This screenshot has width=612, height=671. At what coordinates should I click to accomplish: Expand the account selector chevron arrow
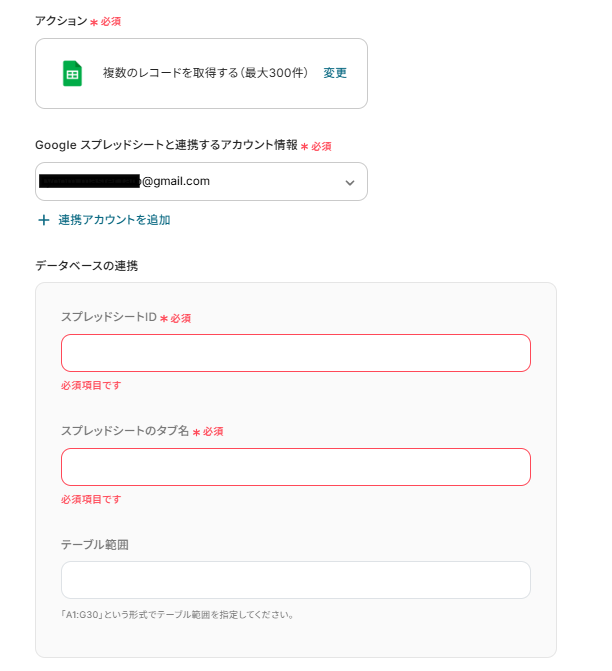(x=350, y=183)
